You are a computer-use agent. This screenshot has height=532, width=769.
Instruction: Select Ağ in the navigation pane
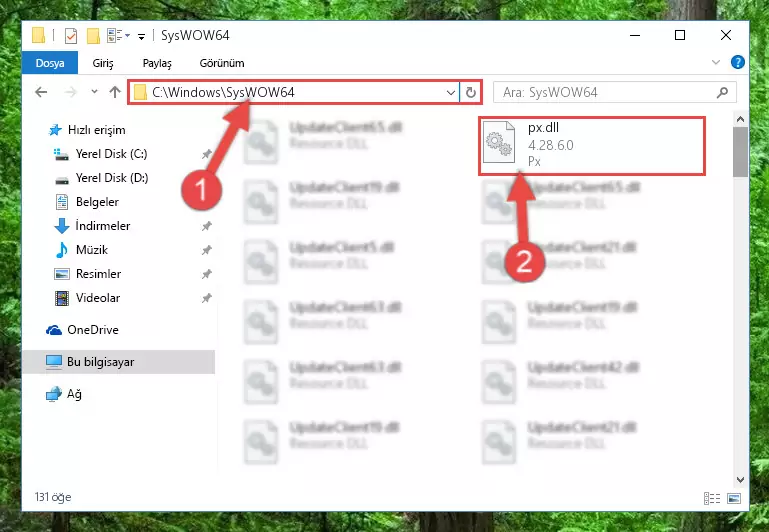[64, 394]
